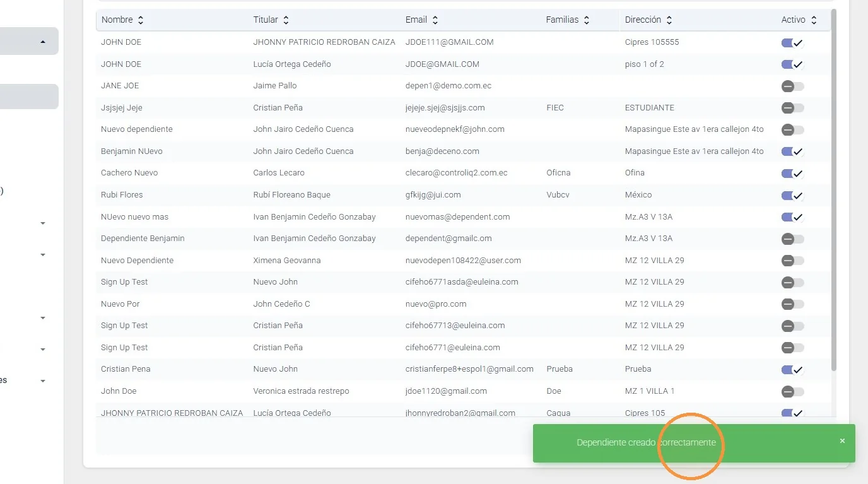
Task: Select titular Veronica estrada restrepo
Action: tap(301, 391)
